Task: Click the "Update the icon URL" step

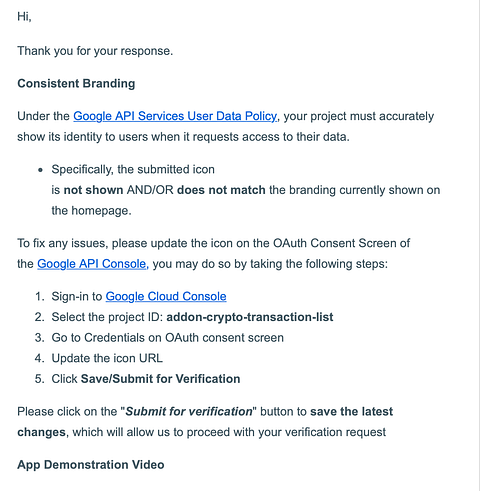Action: coord(107,358)
